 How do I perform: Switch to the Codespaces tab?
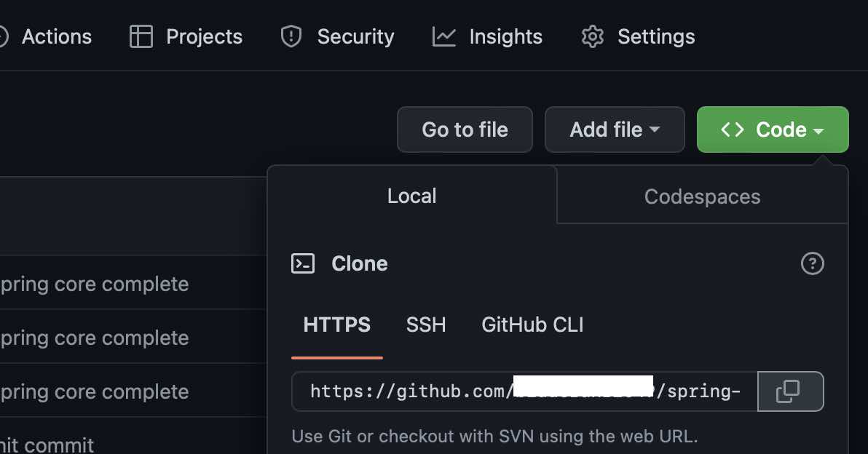(702, 196)
